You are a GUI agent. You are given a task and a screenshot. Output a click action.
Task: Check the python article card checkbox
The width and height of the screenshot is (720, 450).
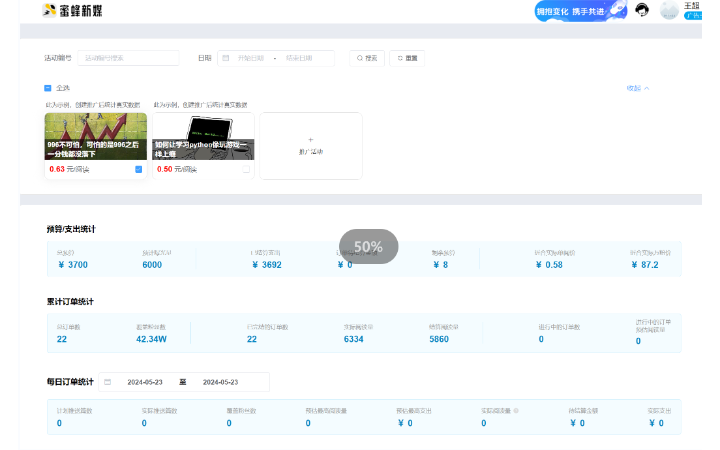pyautogui.click(x=246, y=169)
